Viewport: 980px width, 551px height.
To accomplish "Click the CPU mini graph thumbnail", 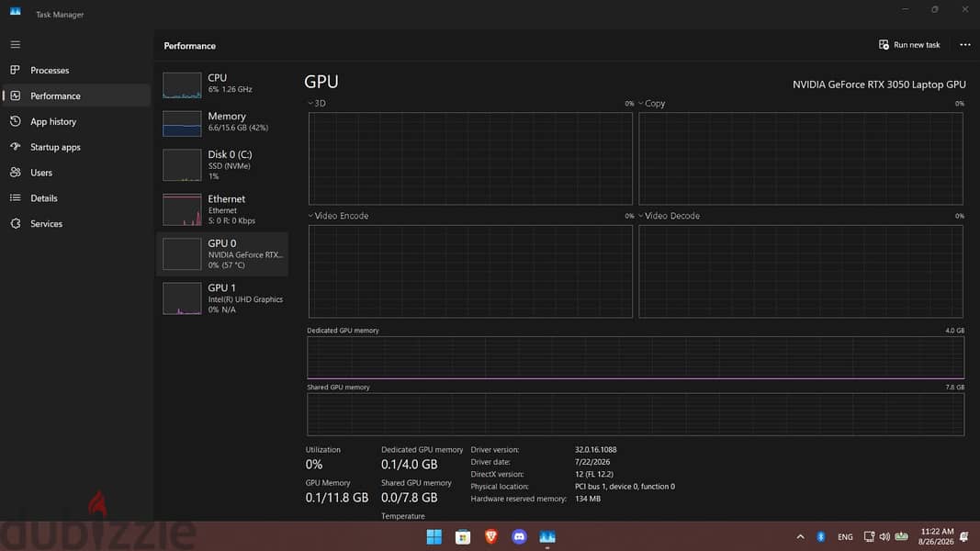I will pos(182,85).
